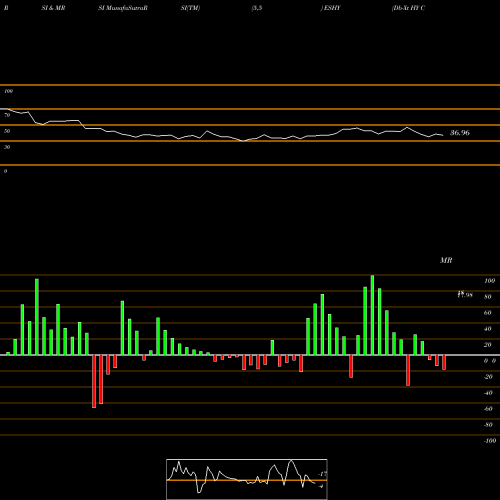Click the MR axis label -80

(488, 425)
